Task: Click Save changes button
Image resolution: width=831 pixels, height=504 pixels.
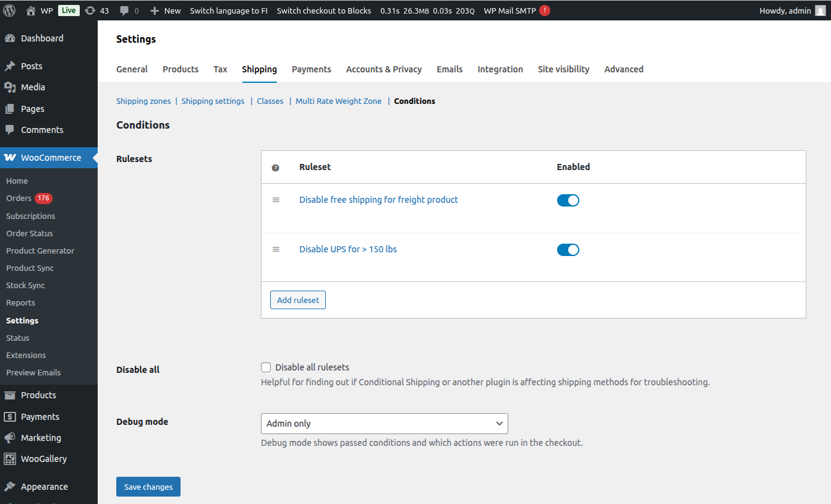Action: (x=148, y=487)
